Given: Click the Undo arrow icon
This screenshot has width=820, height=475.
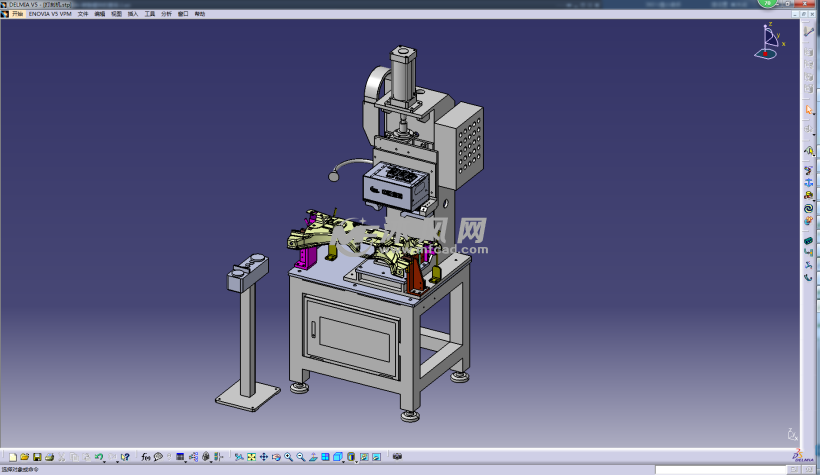Looking at the screenshot, I should point(98,456).
